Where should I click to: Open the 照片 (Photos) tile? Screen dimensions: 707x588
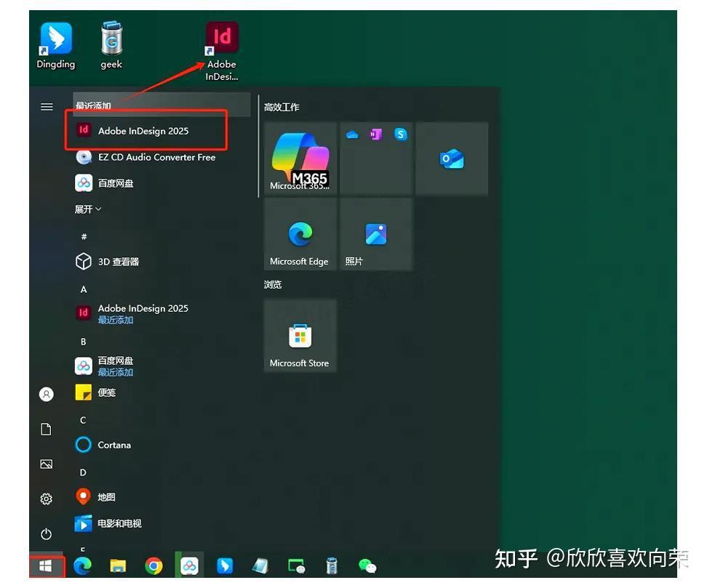(375, 233)
